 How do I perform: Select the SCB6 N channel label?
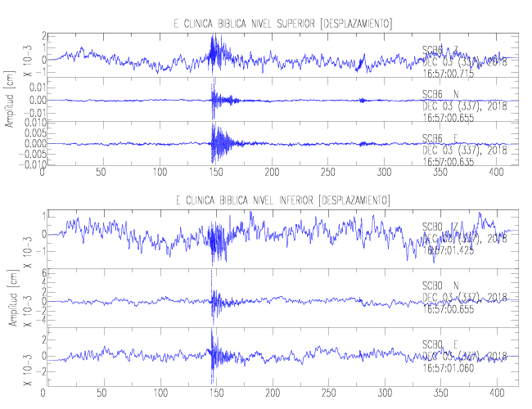[440, 94]
